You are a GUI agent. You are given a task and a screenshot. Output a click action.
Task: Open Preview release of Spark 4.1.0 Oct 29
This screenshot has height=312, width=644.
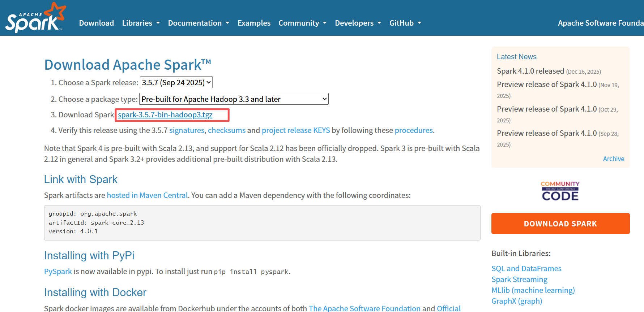(x=547, y=109)
